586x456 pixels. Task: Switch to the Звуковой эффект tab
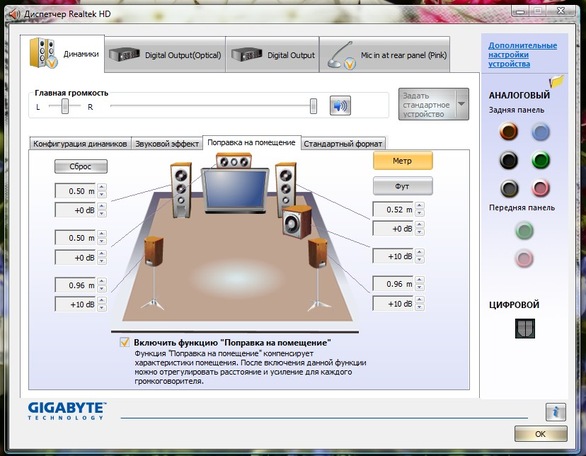point(167,144)
